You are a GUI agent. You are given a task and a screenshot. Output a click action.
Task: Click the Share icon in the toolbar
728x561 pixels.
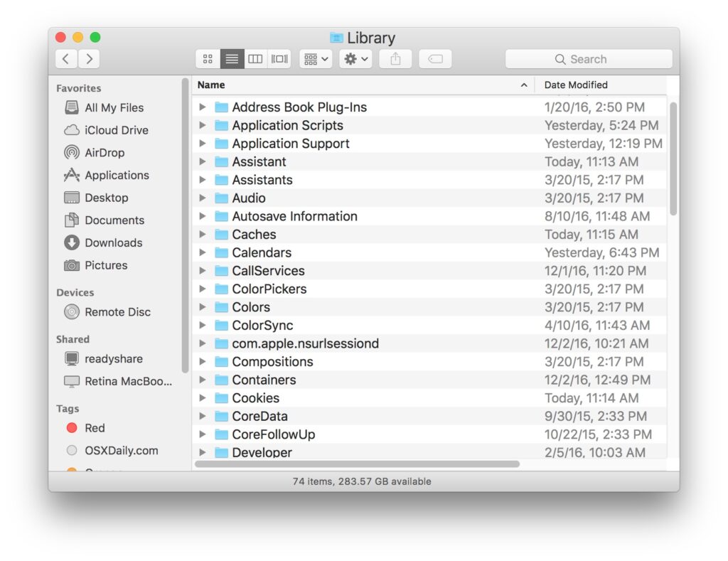(395, 59)
